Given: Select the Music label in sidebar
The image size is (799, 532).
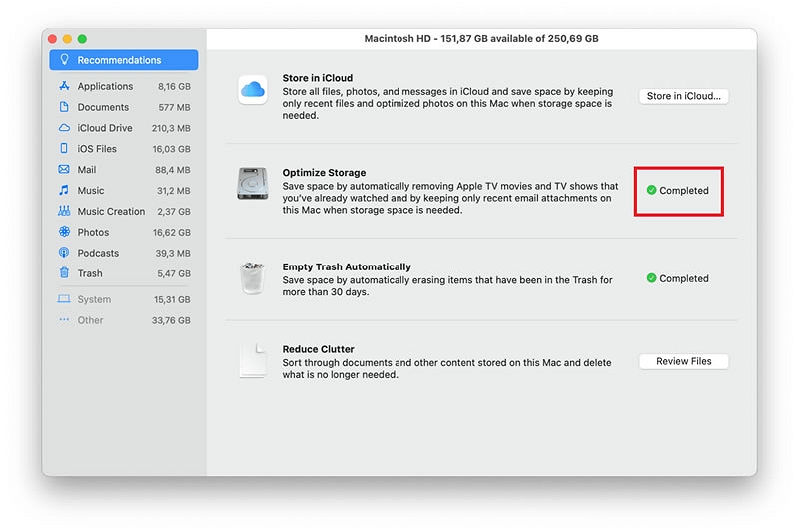Looking at the screenshot, I should (x=91, y=191).
